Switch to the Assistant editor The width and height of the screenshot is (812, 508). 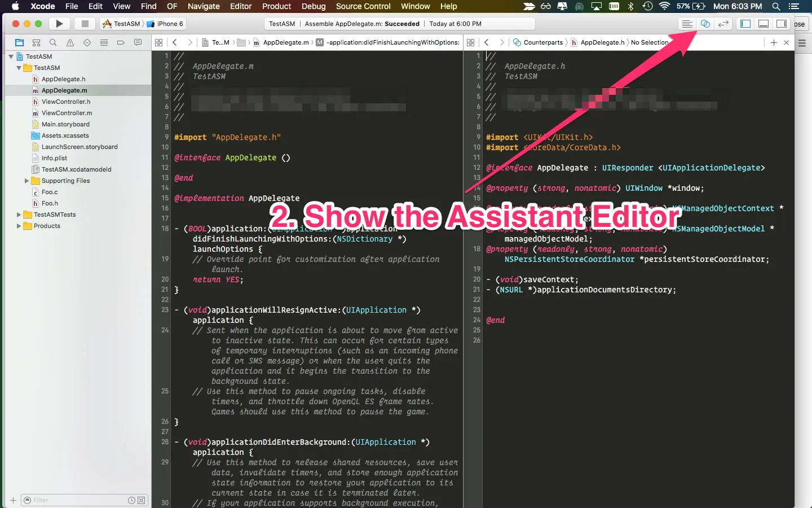[705, 24]
